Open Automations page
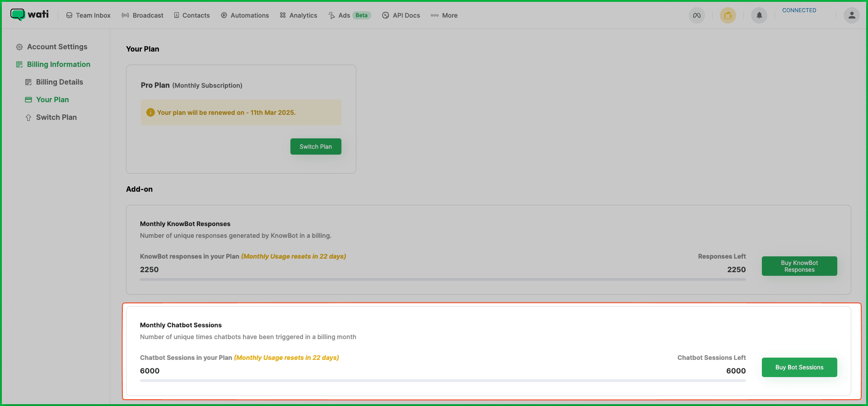The height and width of the screenshot is (406, 868). [x=245, y=15]
